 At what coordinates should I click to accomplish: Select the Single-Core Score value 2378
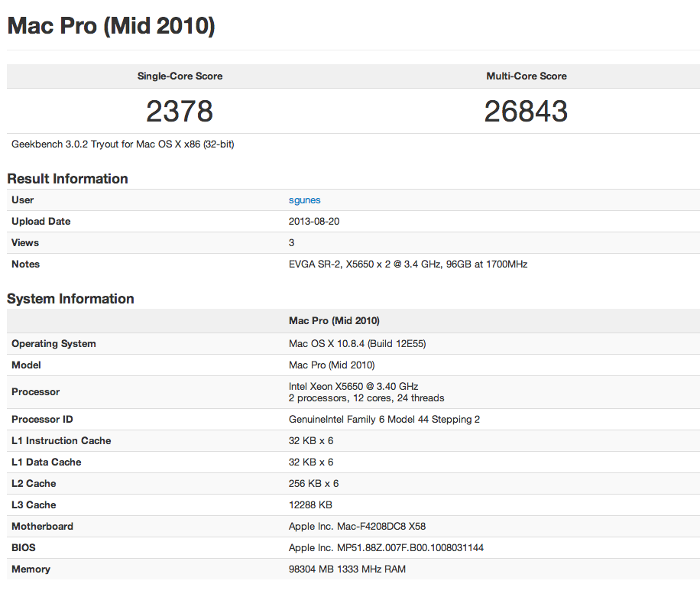180,111
